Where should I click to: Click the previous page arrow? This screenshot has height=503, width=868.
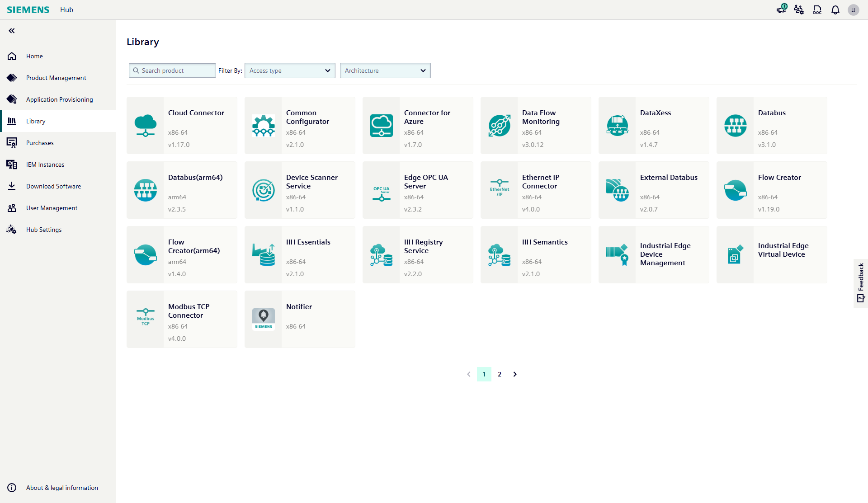(x=469, y=374)
